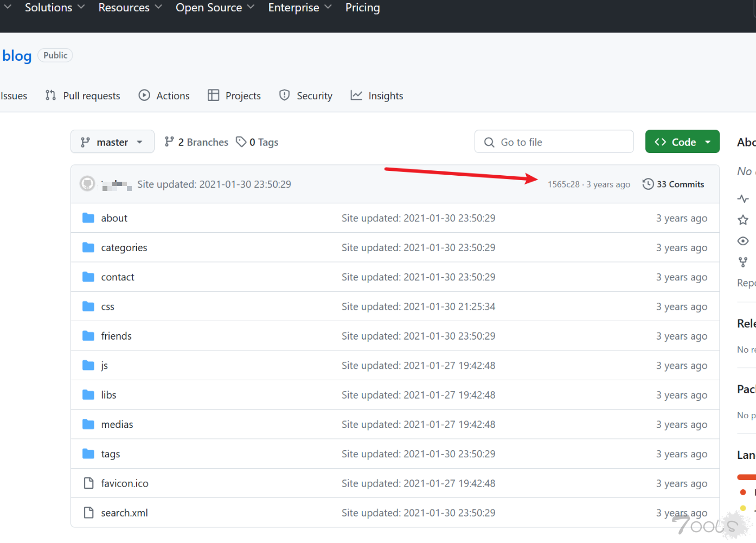The image size is (756, 543).
Task: Click the red language bar segment
Action: pos(747,477)
